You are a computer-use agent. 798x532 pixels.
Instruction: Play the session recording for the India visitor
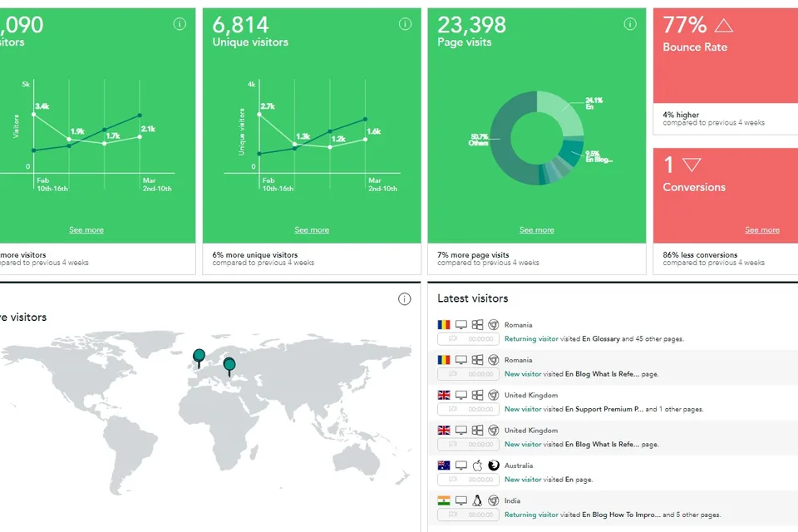point(468,515)
